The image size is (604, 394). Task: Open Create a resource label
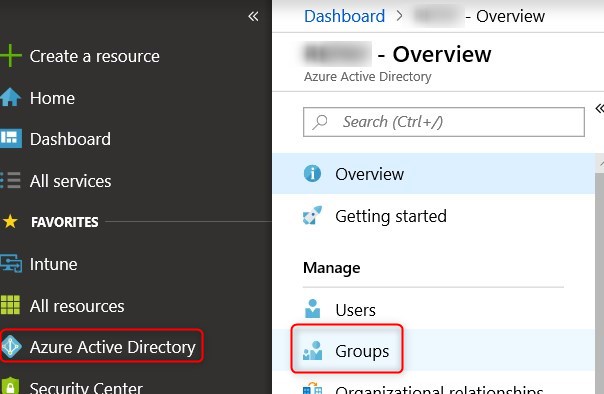click(x=94, y=56)
